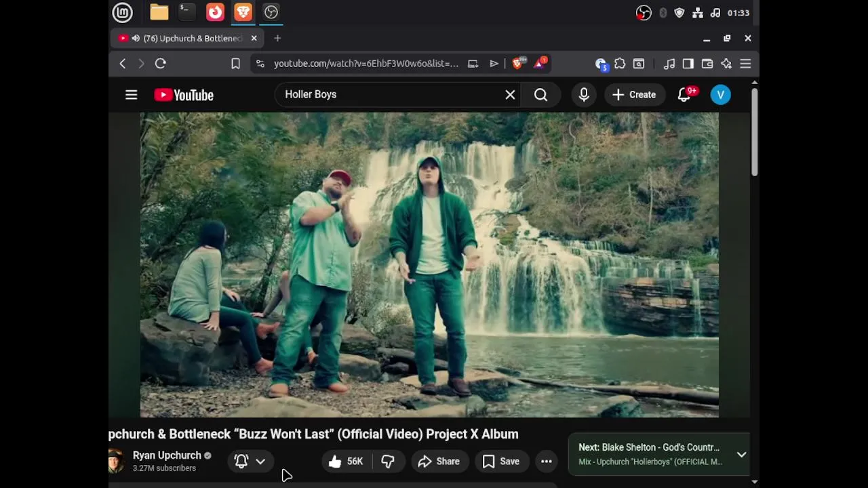The height and width of the screenshot is (488, 868).
Task: Open YouTube notifications bell
Action: pos(685,95)
